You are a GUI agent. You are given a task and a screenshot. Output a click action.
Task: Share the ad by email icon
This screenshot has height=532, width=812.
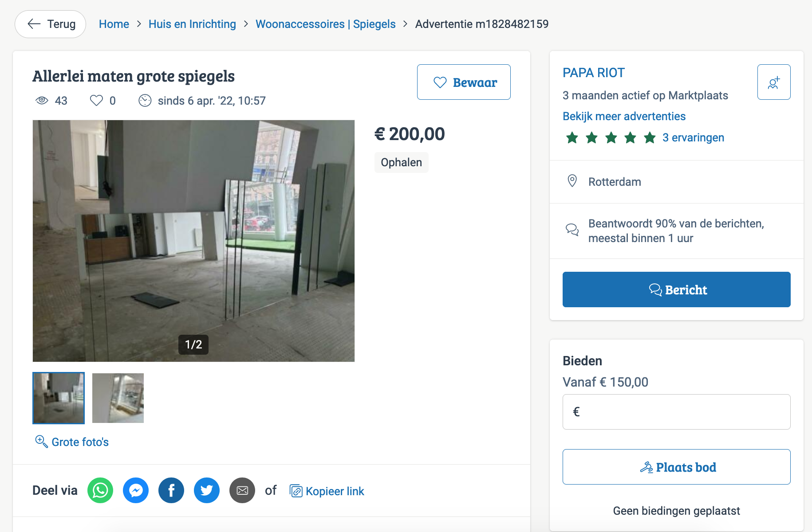242,490
